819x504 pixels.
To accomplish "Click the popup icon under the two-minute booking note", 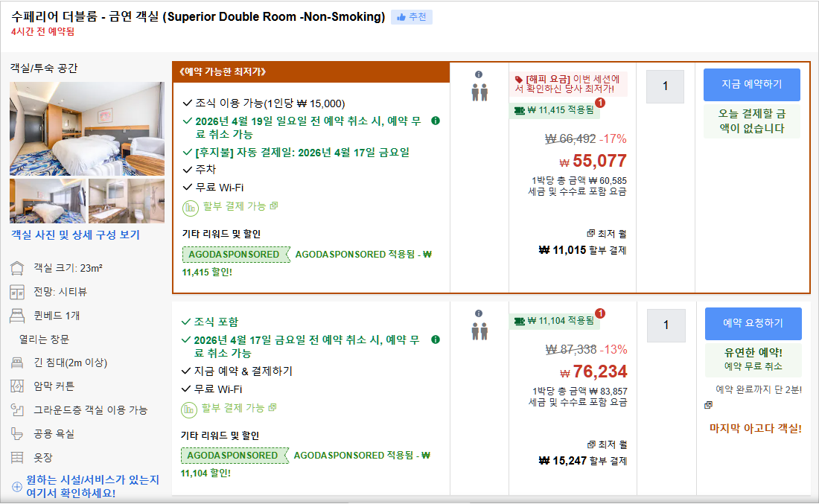I will coord(708,405).
